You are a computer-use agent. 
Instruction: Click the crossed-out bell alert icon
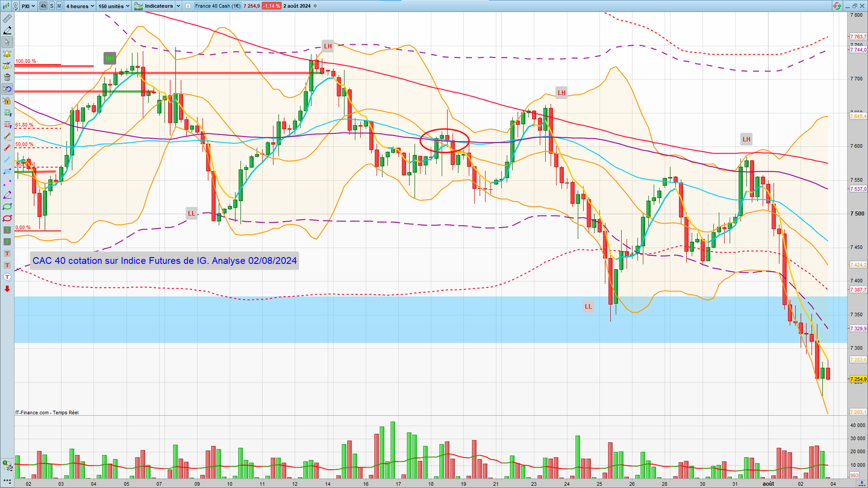[x=7, y=66]
